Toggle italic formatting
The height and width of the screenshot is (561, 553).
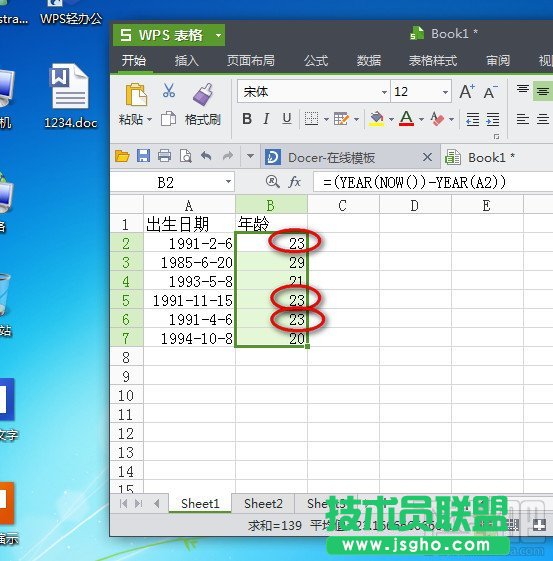click(266, 118)
